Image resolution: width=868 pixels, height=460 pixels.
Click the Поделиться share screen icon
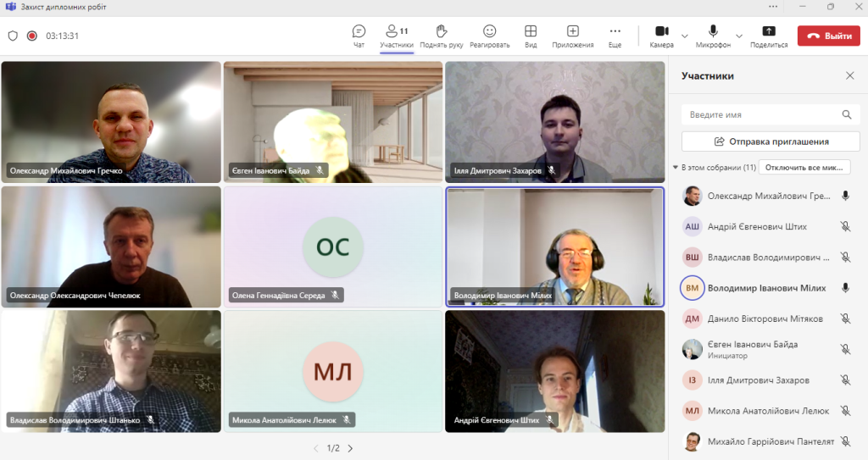769,31
